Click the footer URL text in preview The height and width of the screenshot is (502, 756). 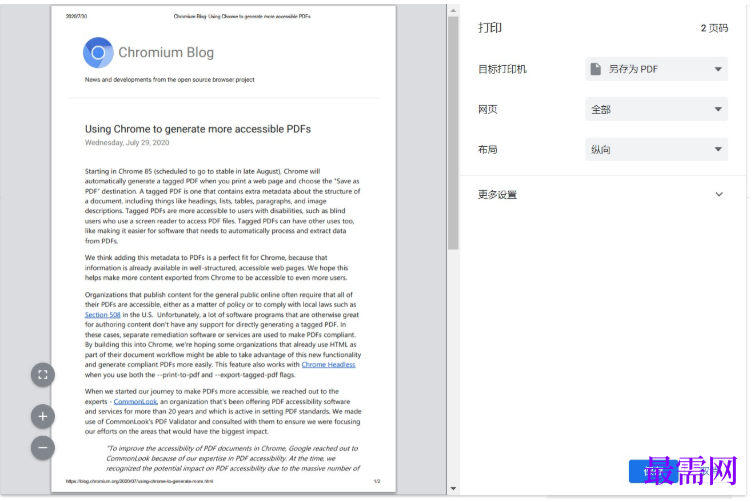pyautogui.click(x=139, y=481)
